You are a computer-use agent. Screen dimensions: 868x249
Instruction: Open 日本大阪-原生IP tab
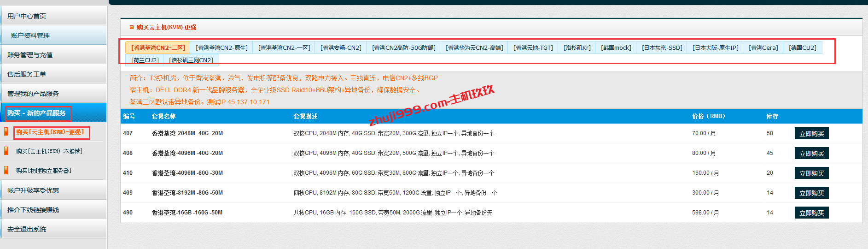click(x=715, y=47)
